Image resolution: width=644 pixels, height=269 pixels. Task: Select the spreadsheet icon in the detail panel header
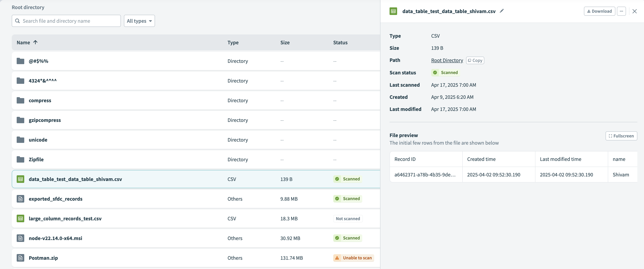point(393,11)
